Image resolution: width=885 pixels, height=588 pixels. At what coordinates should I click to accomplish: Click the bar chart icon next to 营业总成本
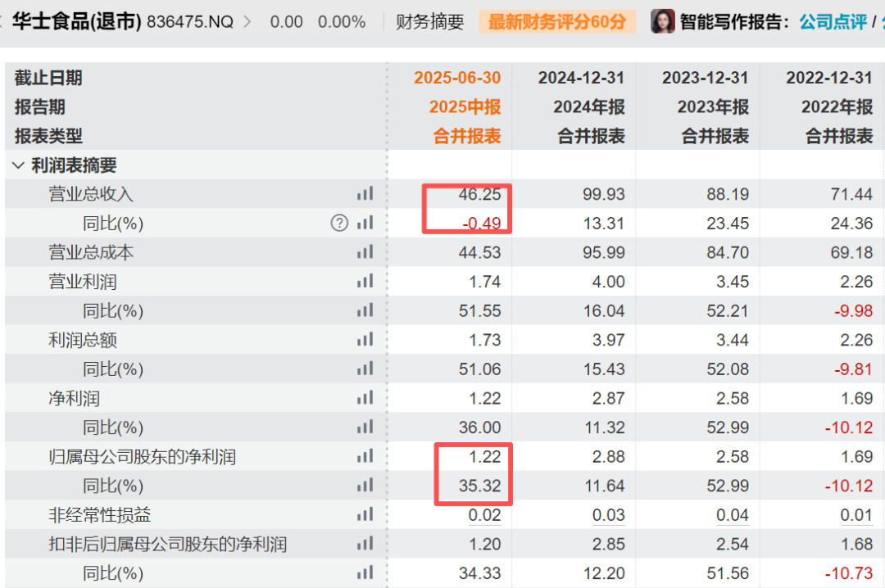pos(365,251)
